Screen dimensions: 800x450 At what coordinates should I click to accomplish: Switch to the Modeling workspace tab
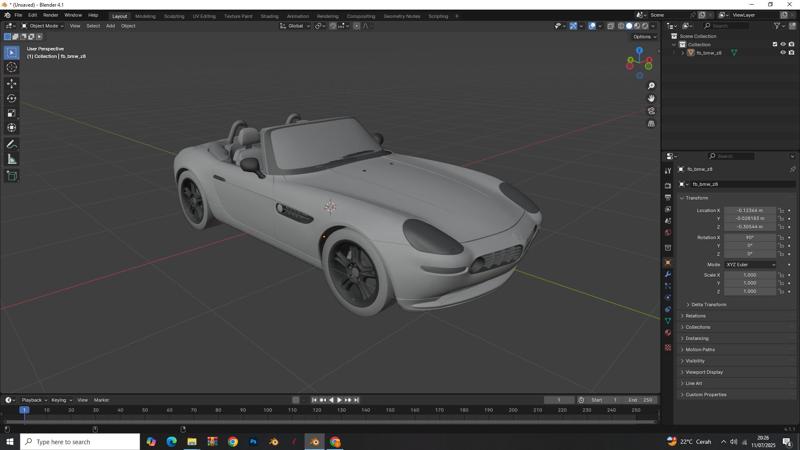[x=145, y=16]
